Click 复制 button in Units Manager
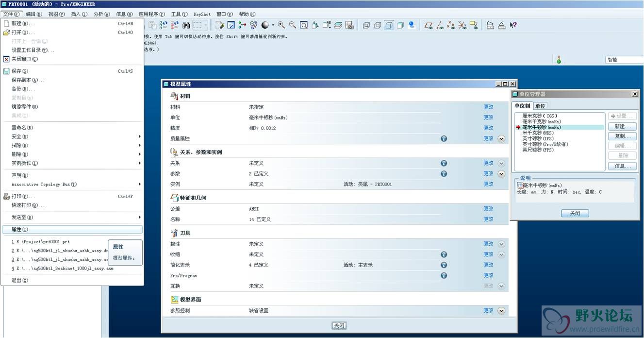This screenshot has width=644, height=338. [622, 136]
